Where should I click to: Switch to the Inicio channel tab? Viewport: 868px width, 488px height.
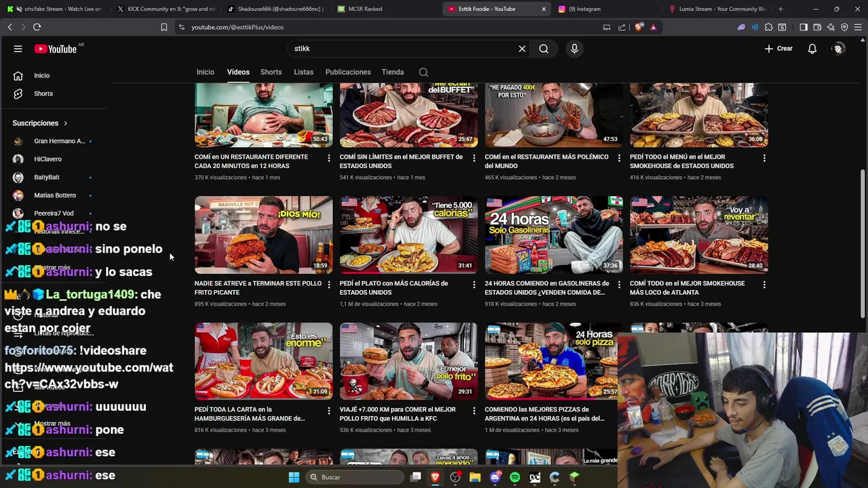205,72
